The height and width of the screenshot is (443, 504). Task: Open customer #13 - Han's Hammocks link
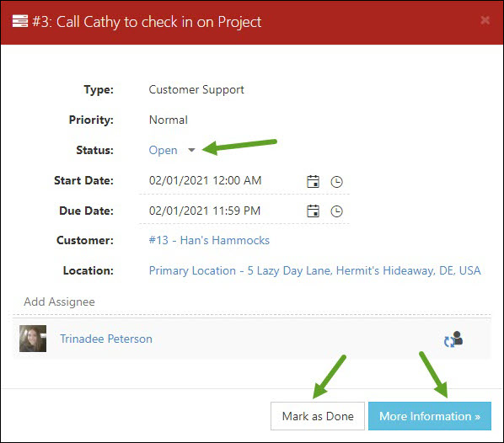209,240
